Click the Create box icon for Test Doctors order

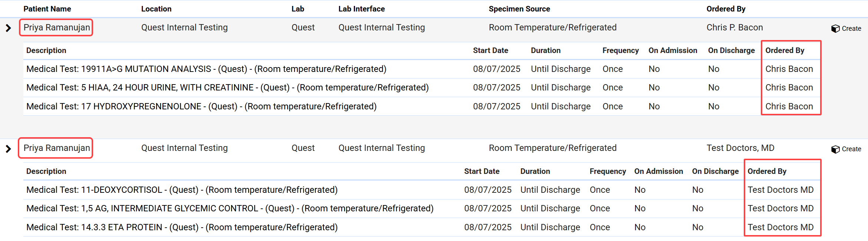pyautogui.click(x=835, y=149)
